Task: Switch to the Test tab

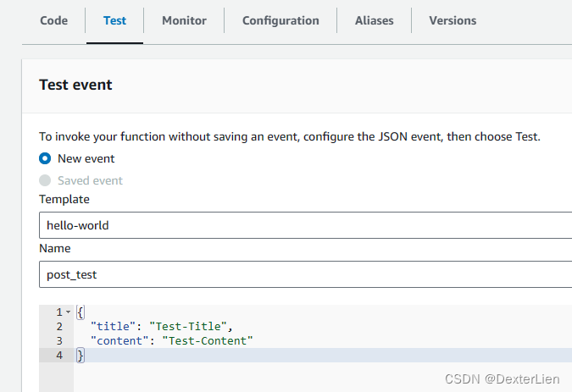Action: pos(114,20)
